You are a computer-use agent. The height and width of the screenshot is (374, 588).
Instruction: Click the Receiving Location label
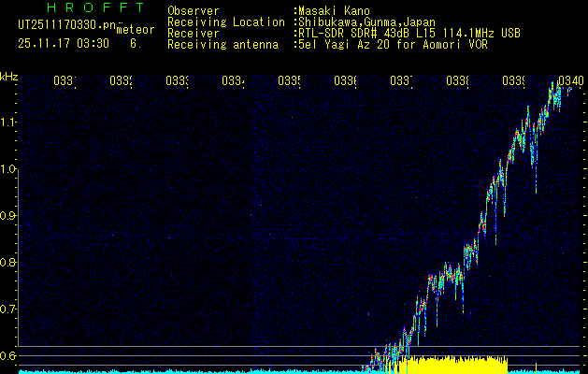225,22
